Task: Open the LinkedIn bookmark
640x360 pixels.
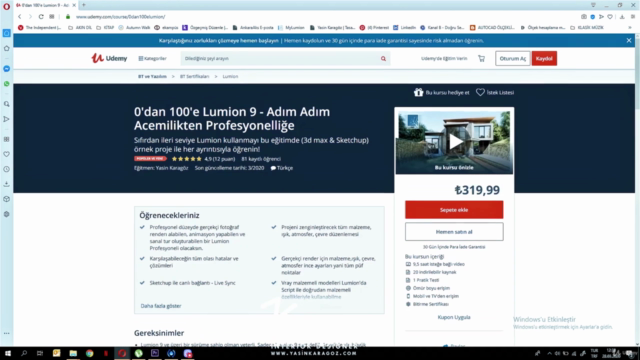Action: [404, 28]
